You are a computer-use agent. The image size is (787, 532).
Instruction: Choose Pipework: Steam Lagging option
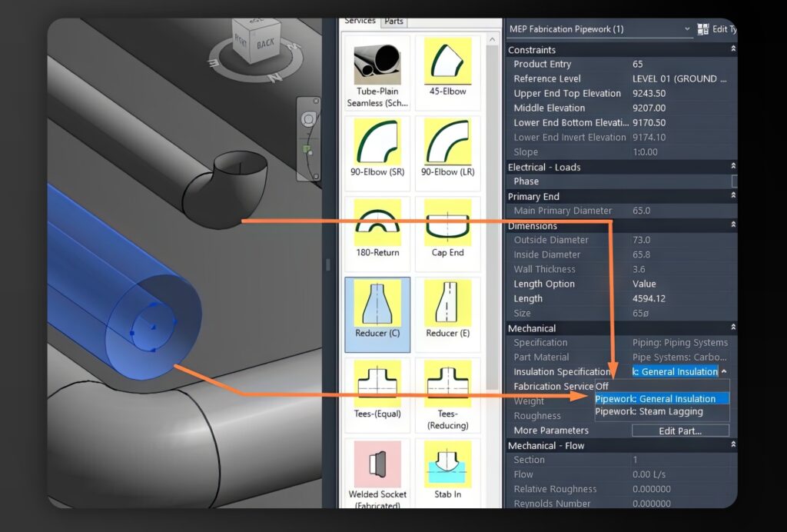click(x=662, y=411)
